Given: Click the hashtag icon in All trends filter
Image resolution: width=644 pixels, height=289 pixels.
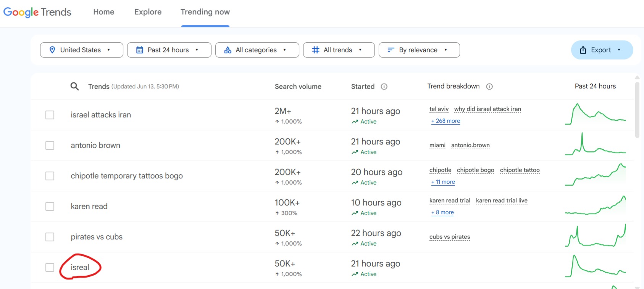Looking at the screenshot, I should [x=316, y=50].
